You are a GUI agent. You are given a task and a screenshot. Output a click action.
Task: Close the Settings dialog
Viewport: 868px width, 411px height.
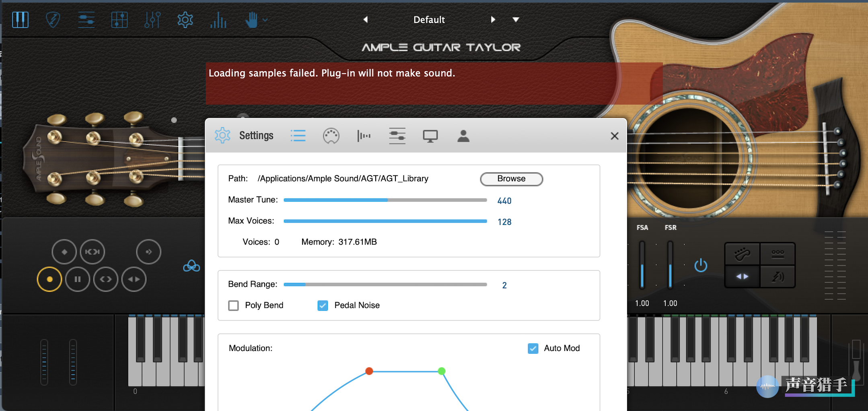pos(614,136)
